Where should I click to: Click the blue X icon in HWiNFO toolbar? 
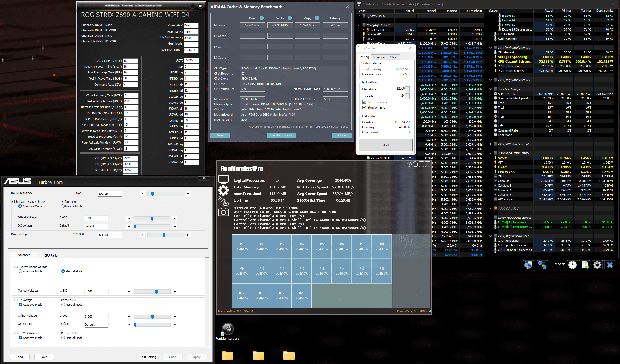pyautogui.click(x=609, y=265)
